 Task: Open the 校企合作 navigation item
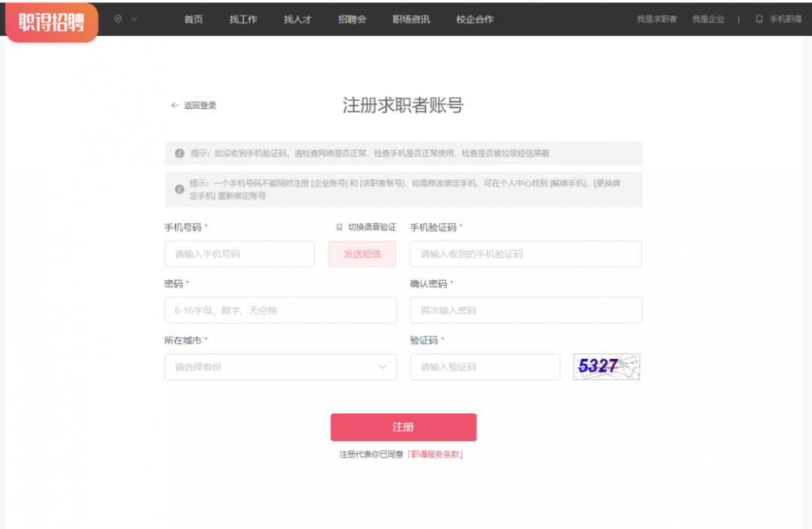tap(474, 20)
